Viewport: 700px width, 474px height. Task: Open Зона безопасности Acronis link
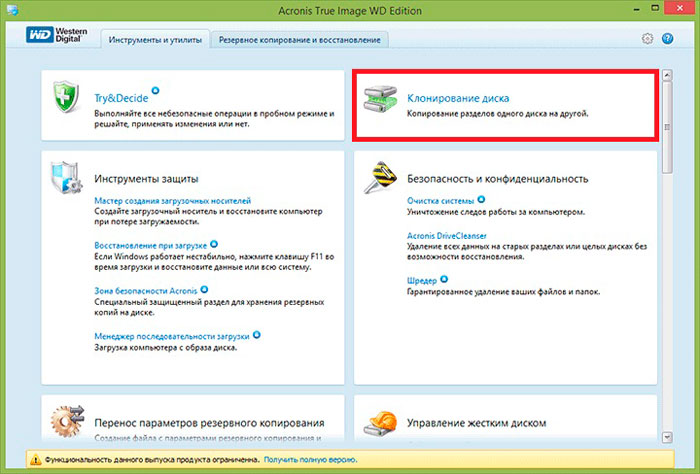pos(146,291)
